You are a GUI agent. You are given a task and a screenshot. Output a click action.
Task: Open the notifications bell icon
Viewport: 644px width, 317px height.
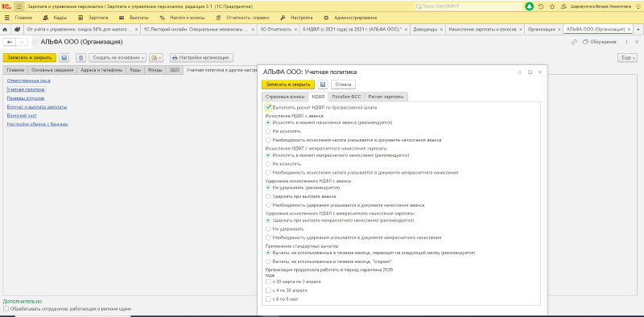[x=530, y=6]
